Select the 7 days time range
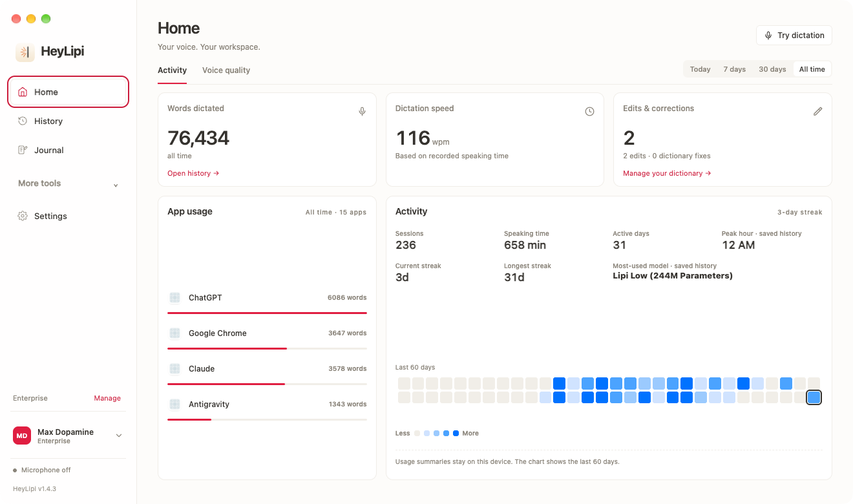 click(x=734, y=69)
